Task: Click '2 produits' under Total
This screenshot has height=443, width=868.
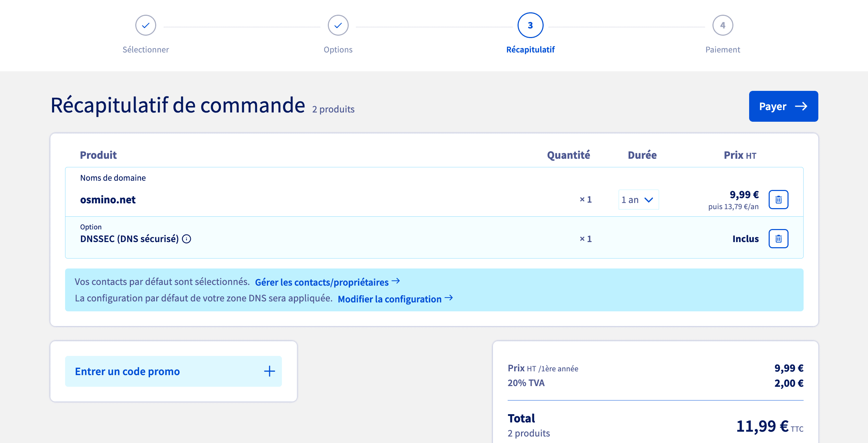Action: [529, 433]
